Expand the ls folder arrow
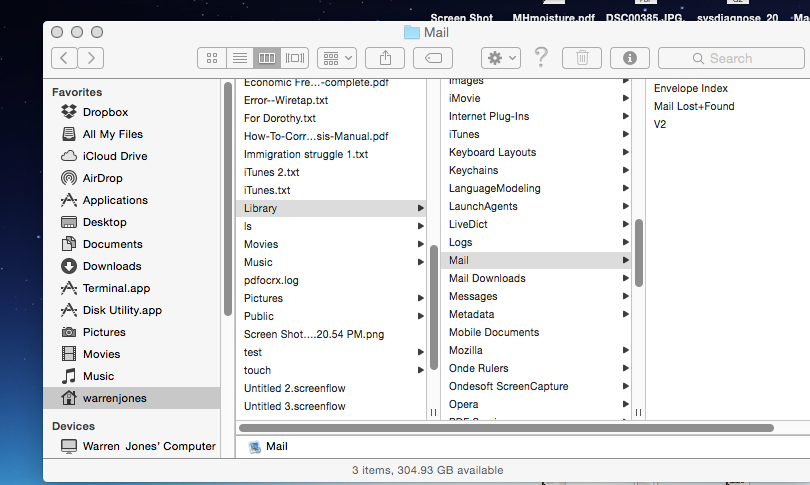The width and height of the screenshot is (810, 485). (x=420, y=226)
